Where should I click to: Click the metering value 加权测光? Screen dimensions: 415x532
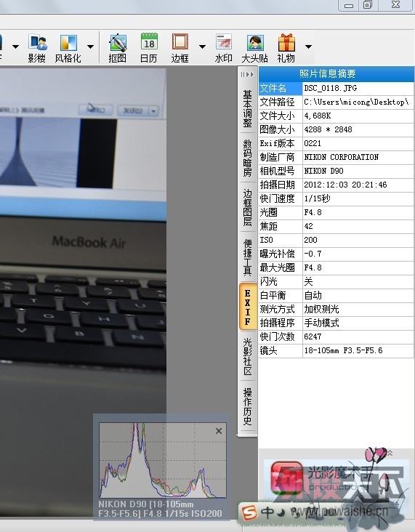(x=321, y=310)
